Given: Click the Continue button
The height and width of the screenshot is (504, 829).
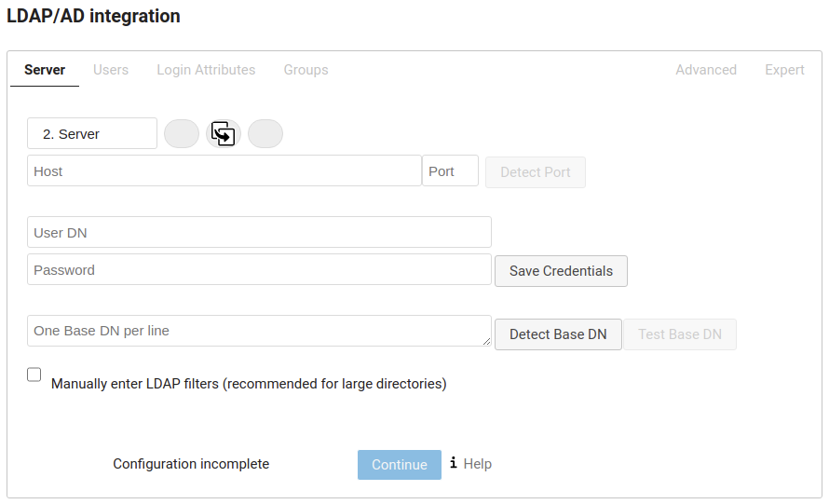Looking at the screenshot, I should 400,465.
